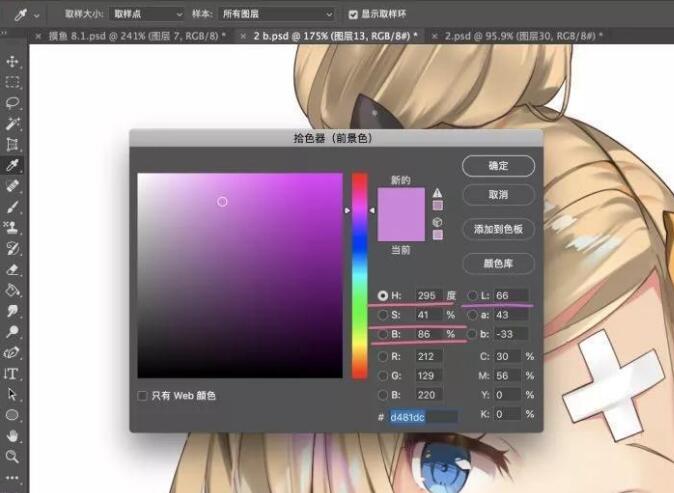Image resolution: width=674 pixels, height=493 pixels.
Task: Cancel the color picker with 取消
Action: click(x=499, y=195)
